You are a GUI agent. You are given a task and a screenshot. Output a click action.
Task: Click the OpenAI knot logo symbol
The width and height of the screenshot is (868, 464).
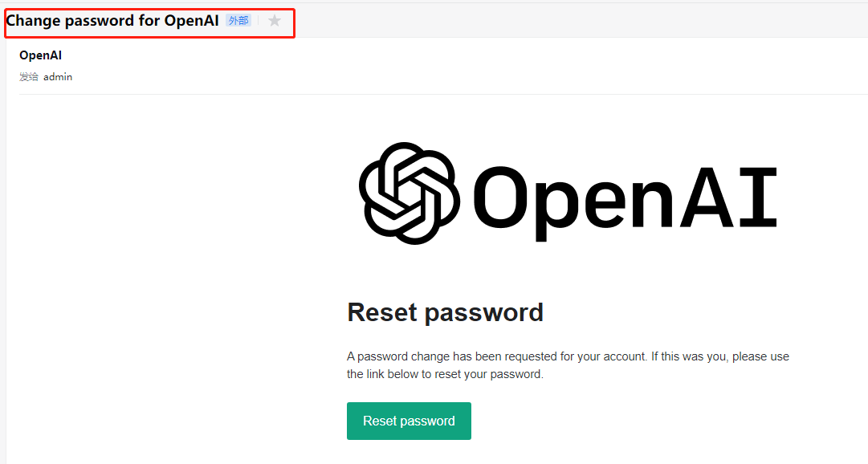click(x=410, y=193)
